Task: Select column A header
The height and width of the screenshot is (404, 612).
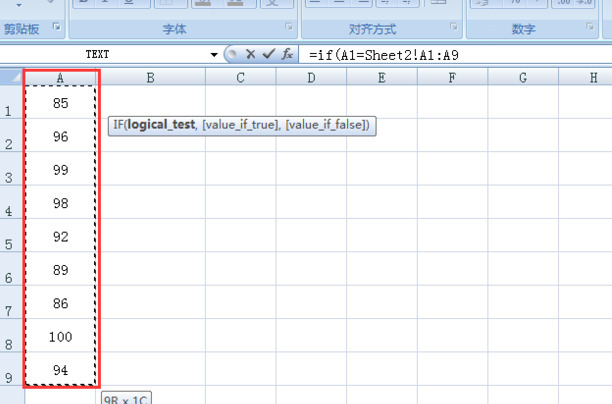Action: coord(60,78)
